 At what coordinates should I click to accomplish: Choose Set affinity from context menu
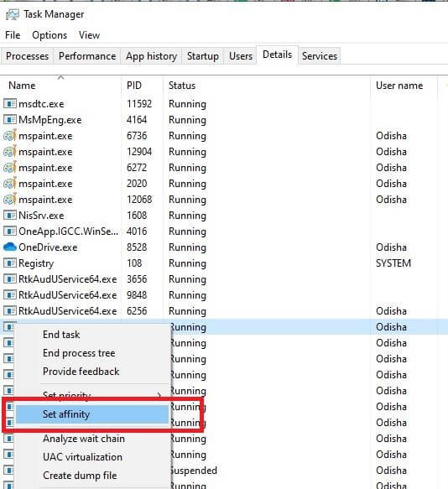(92, 414)
